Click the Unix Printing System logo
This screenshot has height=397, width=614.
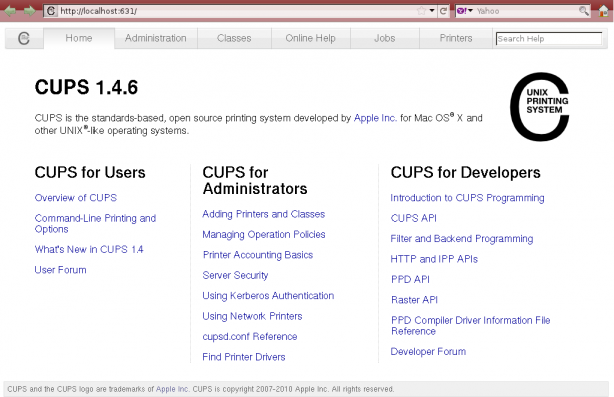pyautogui.click(x=540, y=106)
